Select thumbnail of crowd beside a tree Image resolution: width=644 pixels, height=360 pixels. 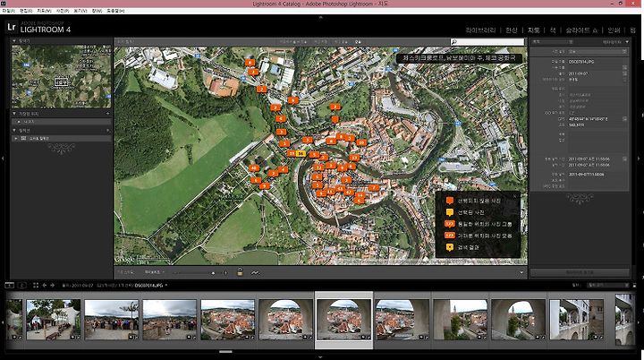click(x=112, y=320)
